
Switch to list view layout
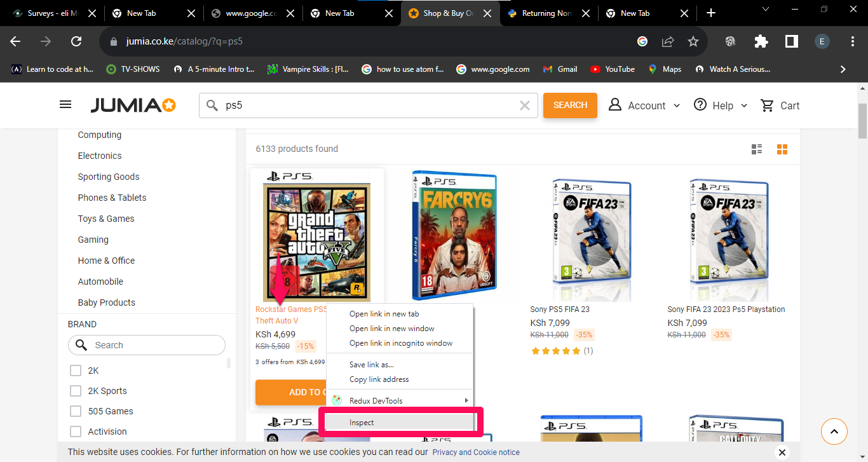point(757,149)
